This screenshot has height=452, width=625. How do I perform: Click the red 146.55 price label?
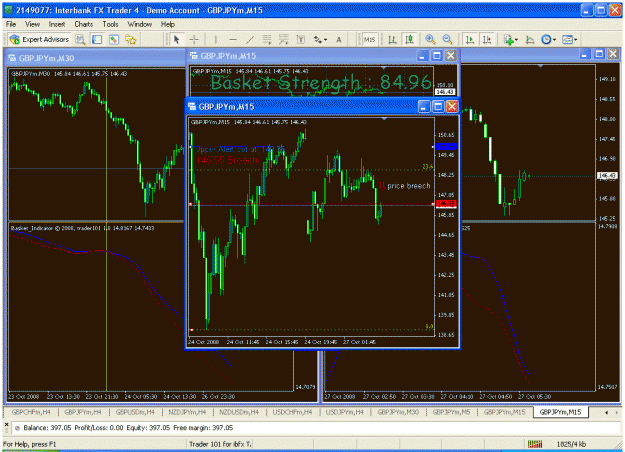coord(446,204)
